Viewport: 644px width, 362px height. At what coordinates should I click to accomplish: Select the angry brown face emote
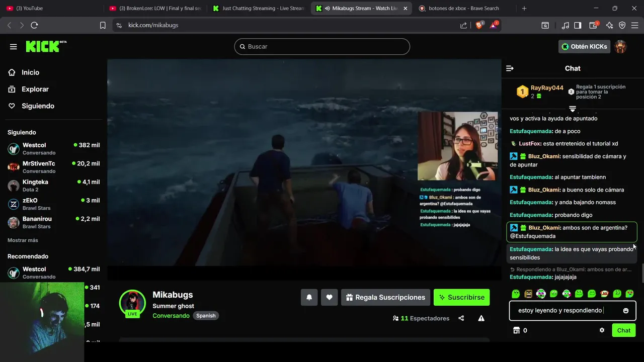click(x=528, y=294)
